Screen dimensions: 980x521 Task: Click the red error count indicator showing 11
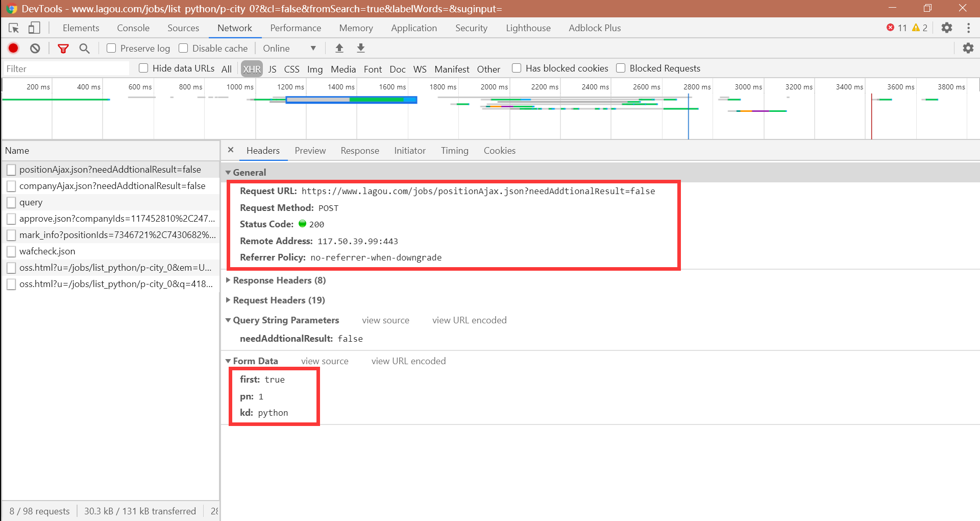[897, 28]
